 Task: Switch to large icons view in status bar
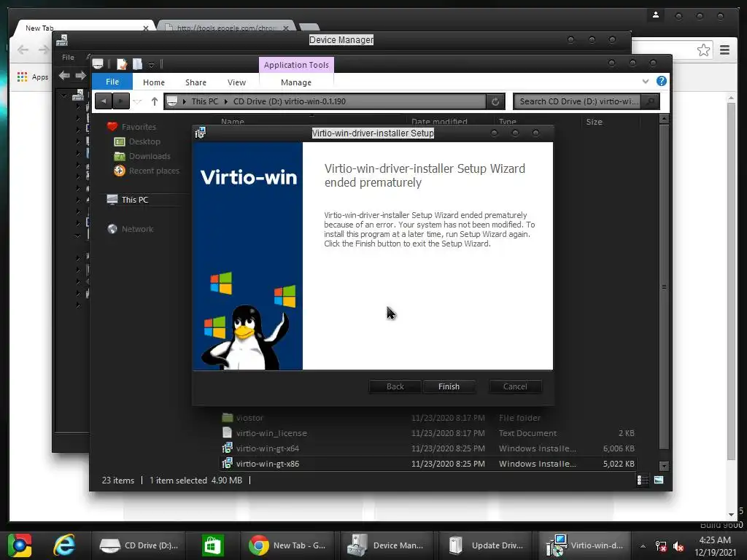pyautogui.click(x=659, y=480)
